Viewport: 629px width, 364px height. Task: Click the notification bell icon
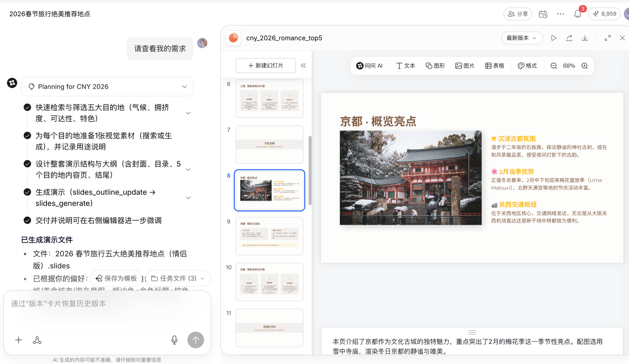pos(577,14)
